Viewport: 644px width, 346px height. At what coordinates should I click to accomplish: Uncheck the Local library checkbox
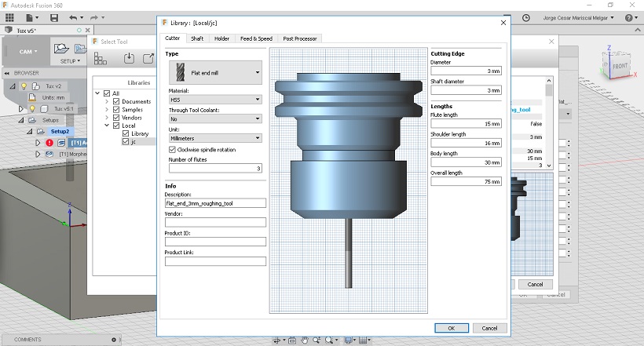pos(116,126)
